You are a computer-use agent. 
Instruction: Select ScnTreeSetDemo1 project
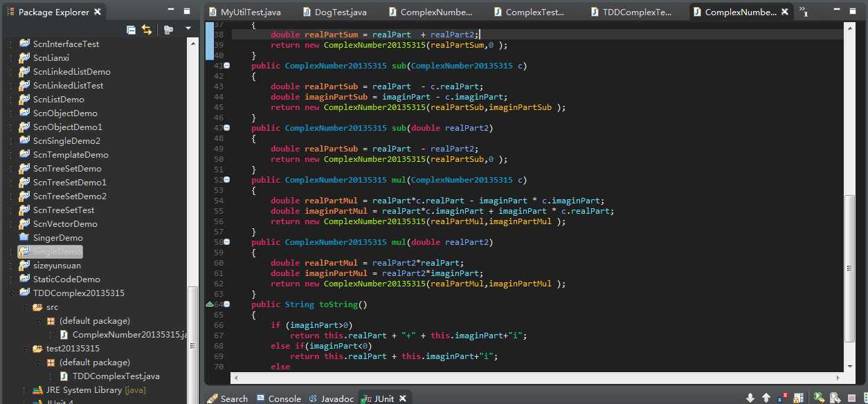click(x=70, y=182)
